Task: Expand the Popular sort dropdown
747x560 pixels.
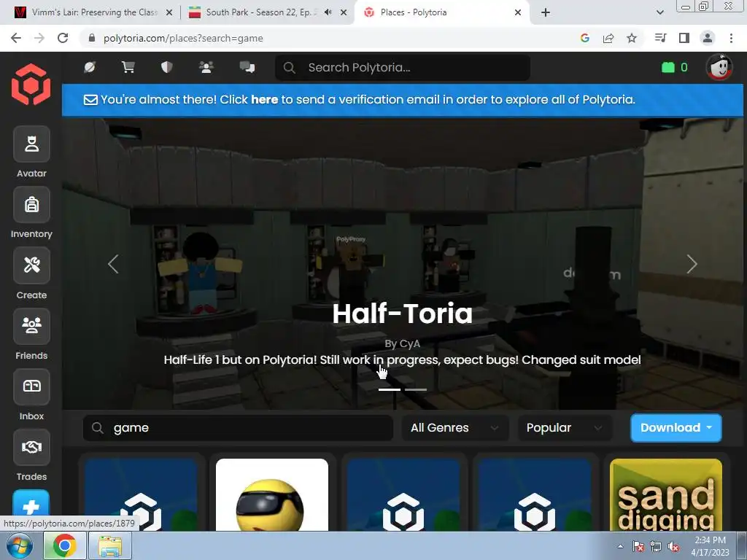Action: (565, 427)
